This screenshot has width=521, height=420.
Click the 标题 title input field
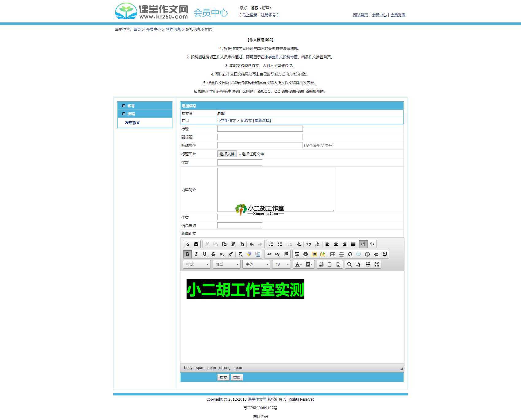coord(260,129)
